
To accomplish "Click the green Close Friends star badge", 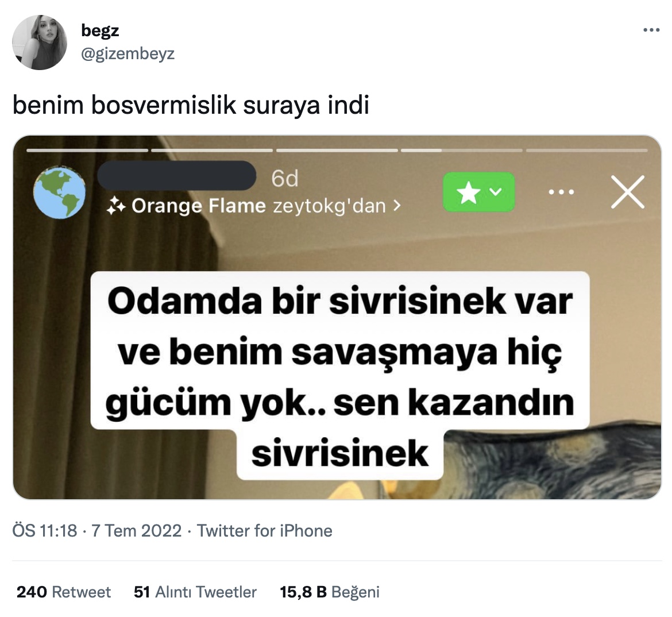I will click(x=478, y=192).
